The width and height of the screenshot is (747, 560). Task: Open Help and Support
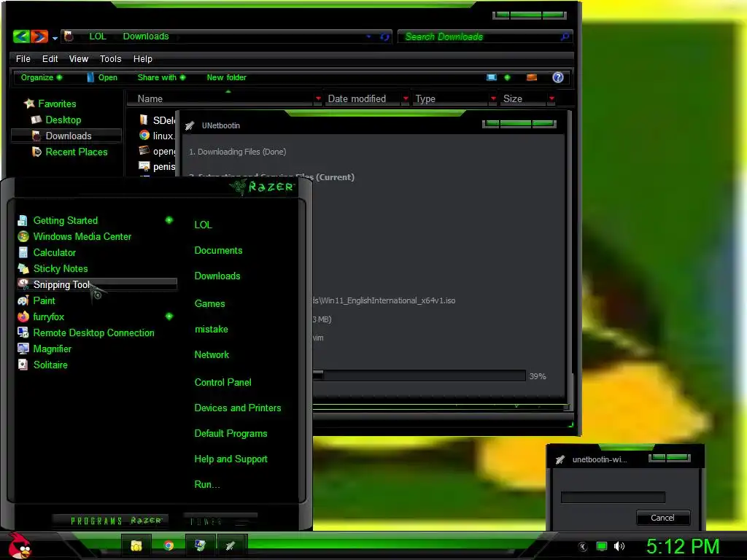(x=231, y=459)
